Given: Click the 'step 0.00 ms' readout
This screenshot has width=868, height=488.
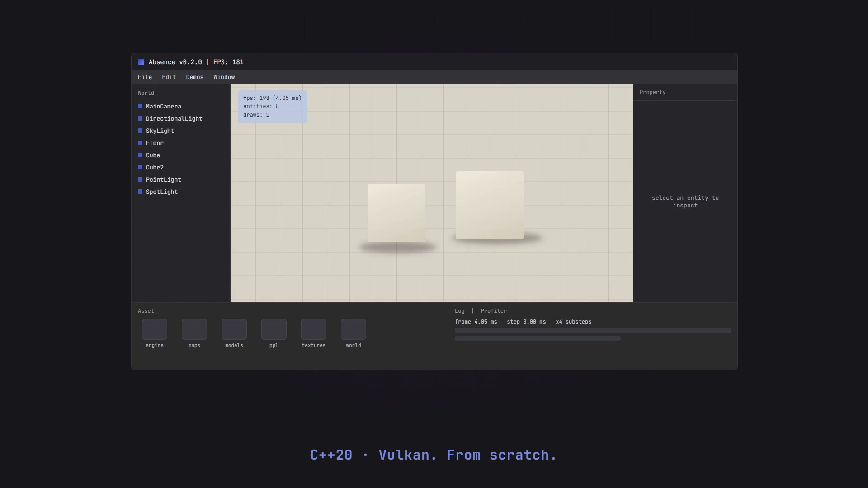Looking at the screenshot, I should coord(526,322).
